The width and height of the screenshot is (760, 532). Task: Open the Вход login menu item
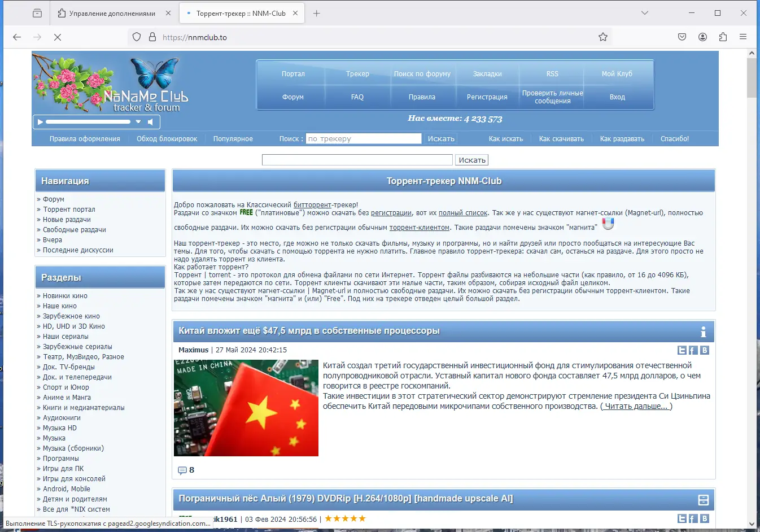pos(617,97)
